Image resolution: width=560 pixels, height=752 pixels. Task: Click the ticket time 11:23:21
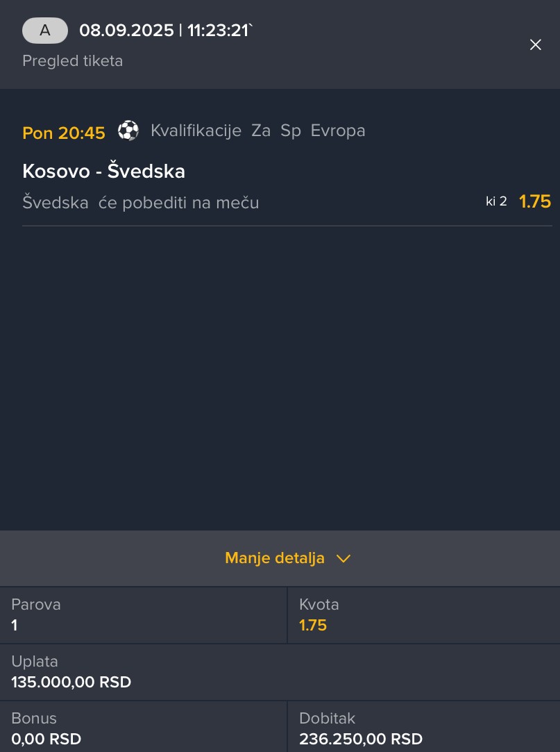(218, 31)
